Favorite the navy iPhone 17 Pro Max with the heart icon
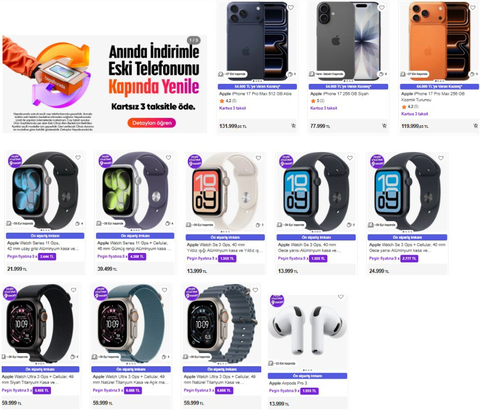The image size is (480, 417). tap(291, 7)
